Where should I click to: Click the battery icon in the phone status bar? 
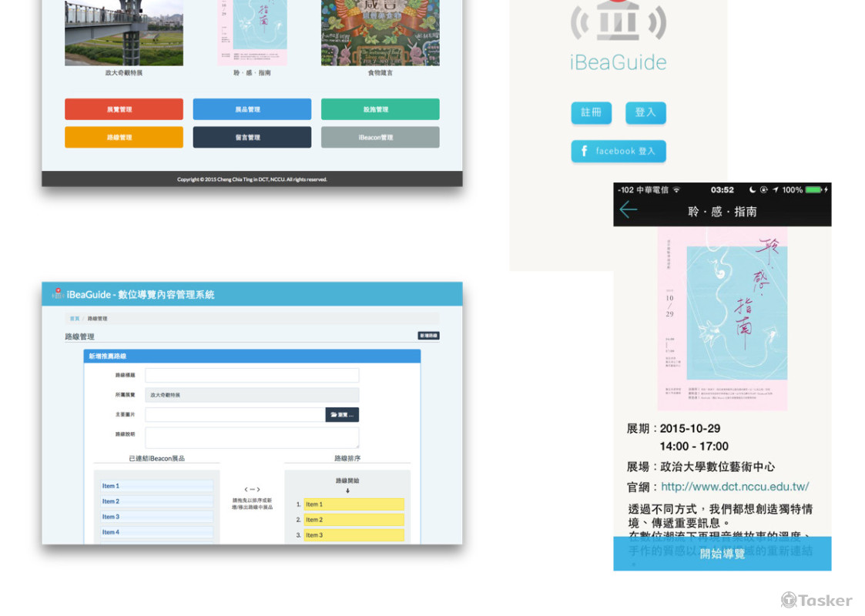[x=813, y=189]
